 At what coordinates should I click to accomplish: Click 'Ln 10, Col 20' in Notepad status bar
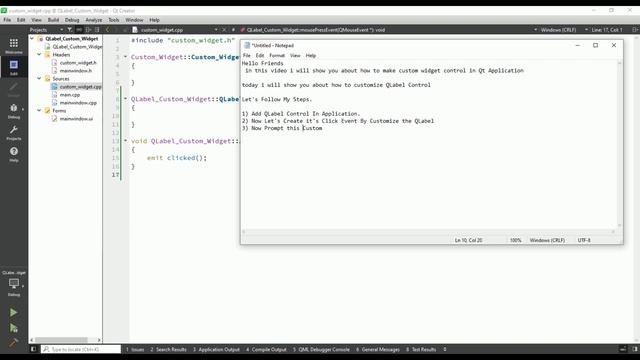[x=469, y=240]
